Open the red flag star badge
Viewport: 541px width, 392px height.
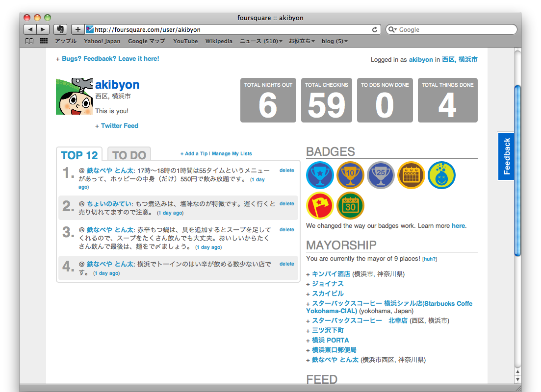click(320, 205)
